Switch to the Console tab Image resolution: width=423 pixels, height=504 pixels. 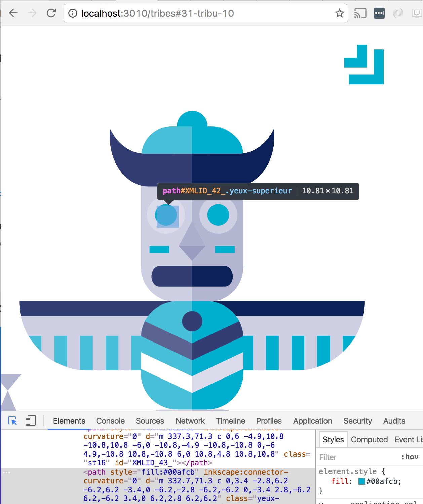pyautogui.click(x=110, y=421)
